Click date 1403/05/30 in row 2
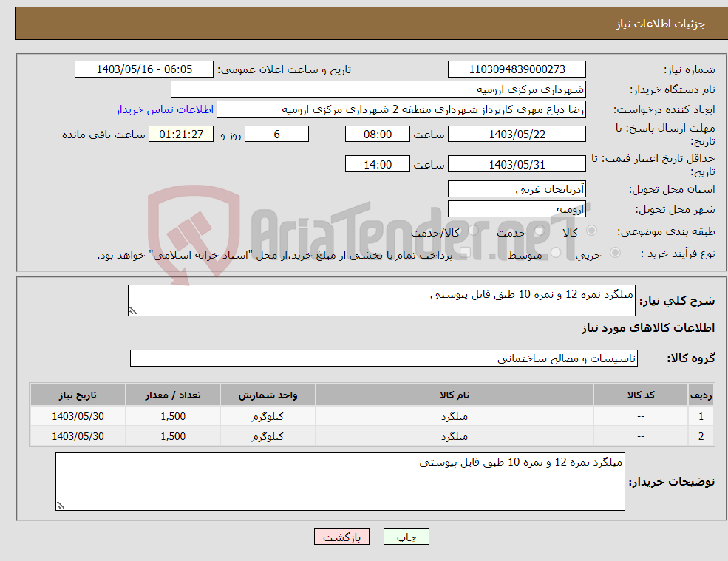This screenshot has width=728, height=561. tap(78, 437)
